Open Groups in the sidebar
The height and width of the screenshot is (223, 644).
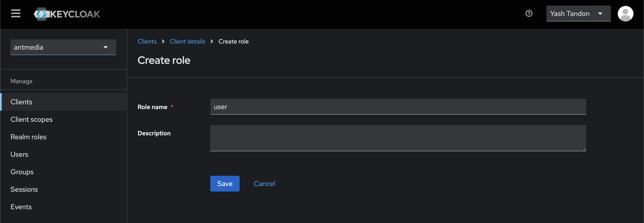(x=64, y=172)
